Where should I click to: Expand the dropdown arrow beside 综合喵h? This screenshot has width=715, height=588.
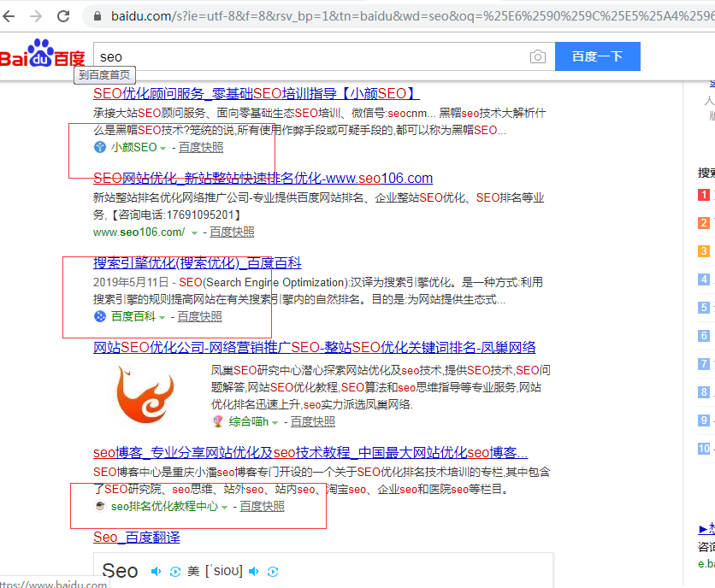(x=275, y=422)
